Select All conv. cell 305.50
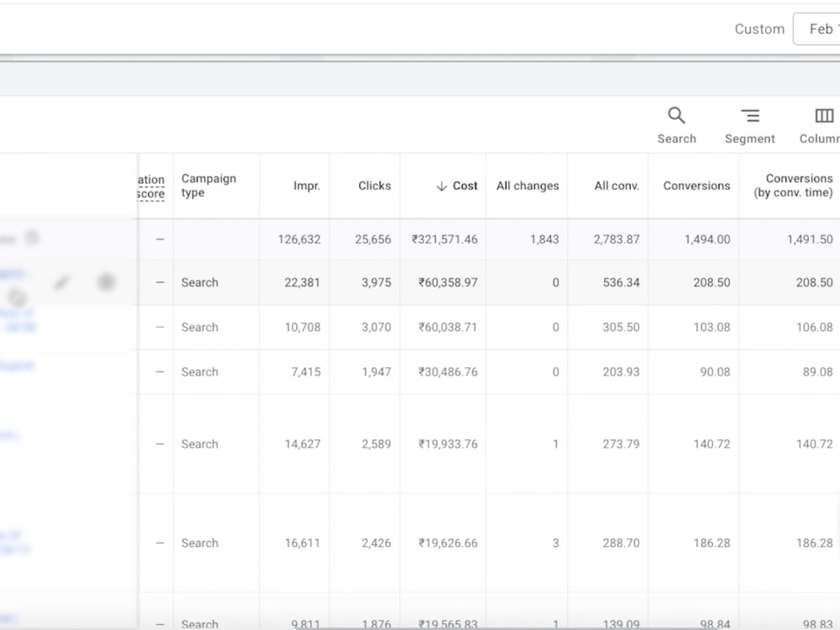Screen dimensions: 840x630 pos(621,328)
